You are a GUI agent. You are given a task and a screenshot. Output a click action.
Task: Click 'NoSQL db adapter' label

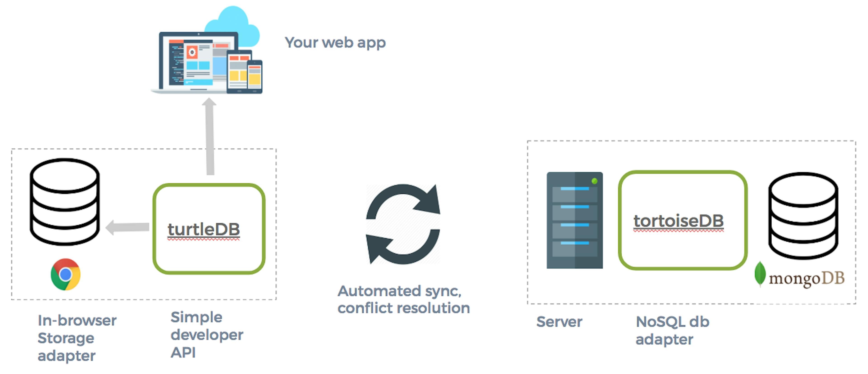672,330
